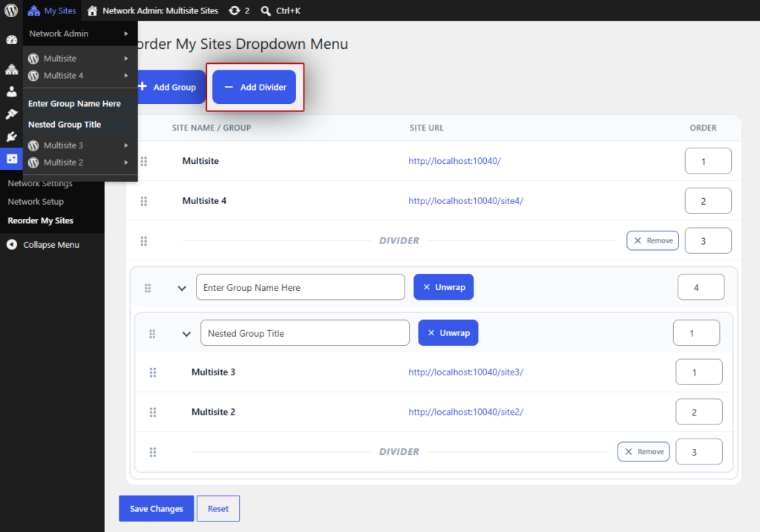Collapse the Enter Group Name Here group chevron
This screenshot has height=532, width=760.
pyautogui.click(x=182, y=288)
